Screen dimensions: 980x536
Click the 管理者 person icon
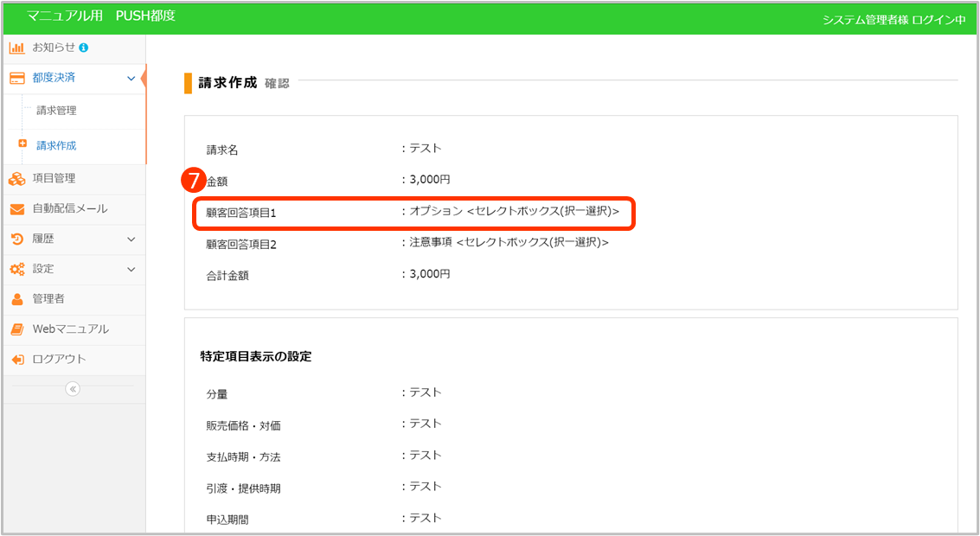(16, 299)
